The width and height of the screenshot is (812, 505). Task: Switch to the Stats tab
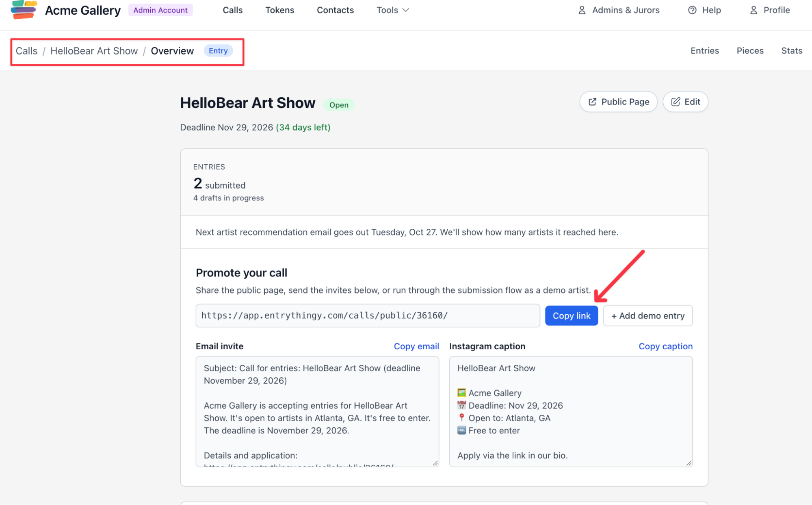coord(792,50)
